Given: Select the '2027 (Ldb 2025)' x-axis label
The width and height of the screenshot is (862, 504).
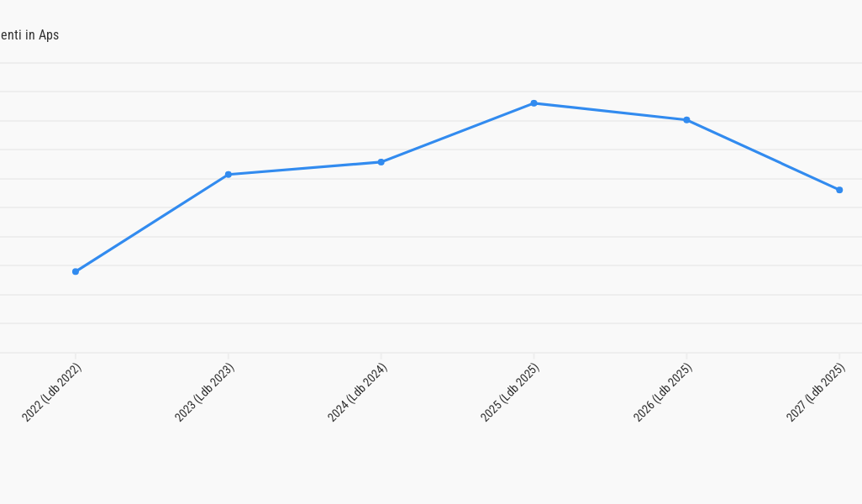Looking at the screenshot, I should (x=817, y=392).
